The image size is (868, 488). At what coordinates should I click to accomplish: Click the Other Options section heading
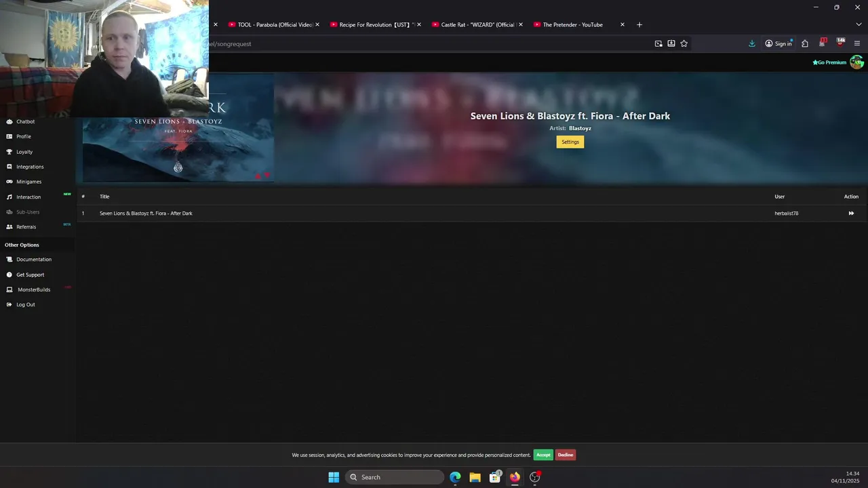(x=22, y=245)
